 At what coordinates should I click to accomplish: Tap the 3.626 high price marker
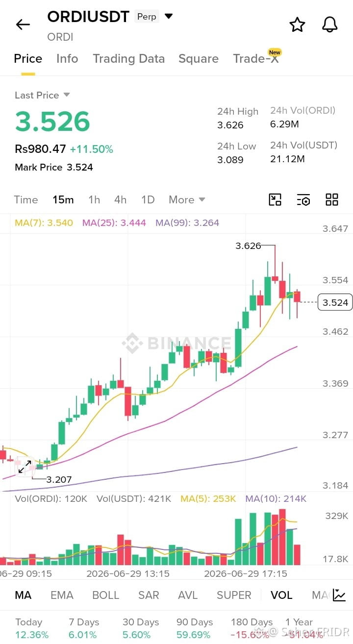248,246
